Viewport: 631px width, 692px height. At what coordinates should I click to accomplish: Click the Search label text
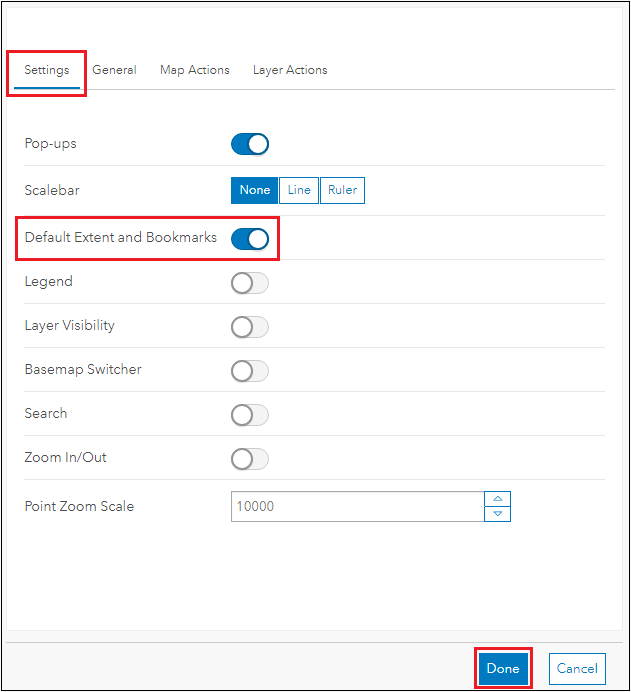point(46,414)
